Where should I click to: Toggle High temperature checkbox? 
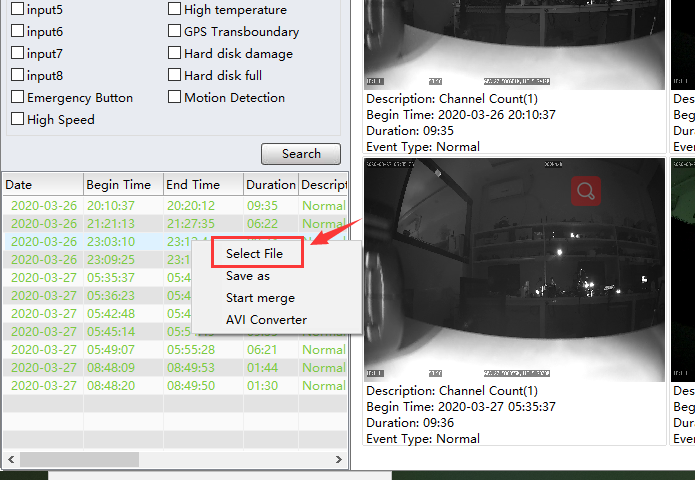tap(174, 9)
